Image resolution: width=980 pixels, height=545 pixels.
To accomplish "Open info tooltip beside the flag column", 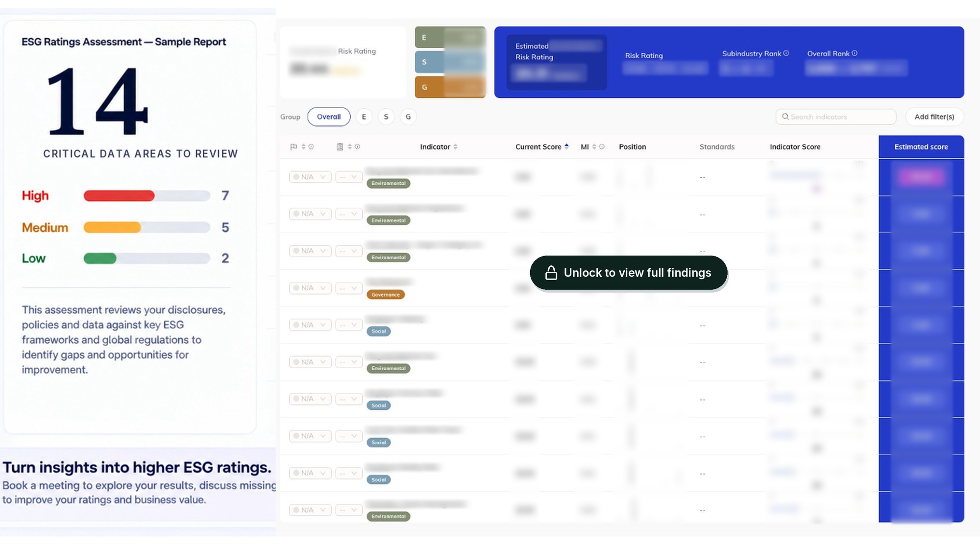I will click(311, 147).
